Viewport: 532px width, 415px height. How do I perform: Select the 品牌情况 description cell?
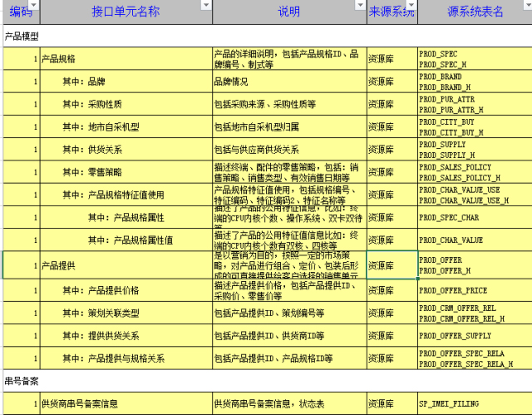click(x=290, y=82)
